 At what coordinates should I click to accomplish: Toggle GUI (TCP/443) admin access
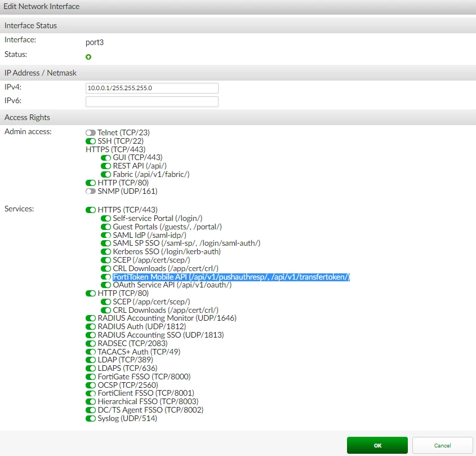tap(106, 158)
